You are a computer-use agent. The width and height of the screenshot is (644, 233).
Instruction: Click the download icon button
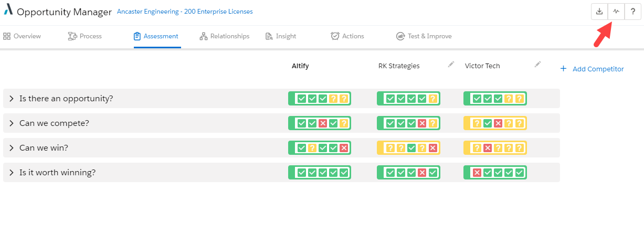coord(599,12)
